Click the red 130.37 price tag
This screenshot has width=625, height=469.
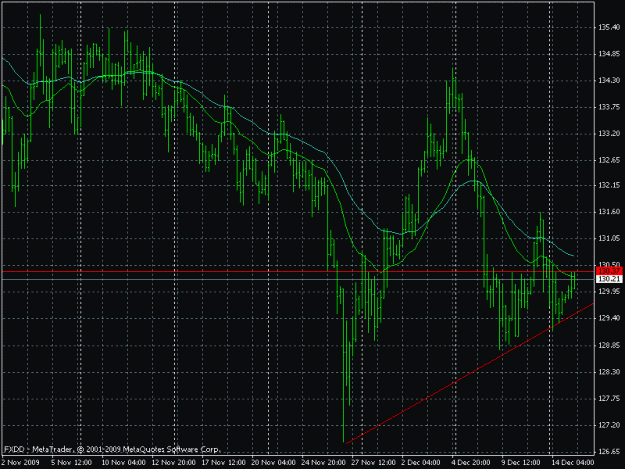pyautogui.click(x=609, y=271)
